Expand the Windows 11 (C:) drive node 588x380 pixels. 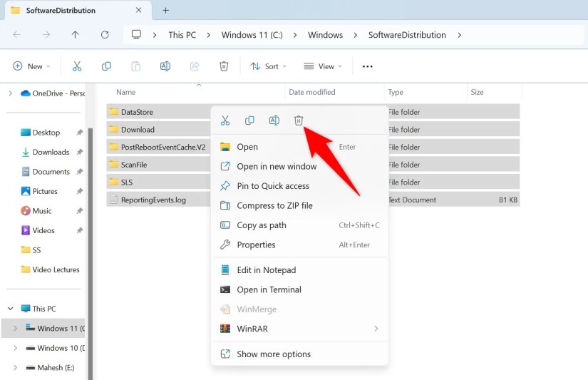click(15, 328)
